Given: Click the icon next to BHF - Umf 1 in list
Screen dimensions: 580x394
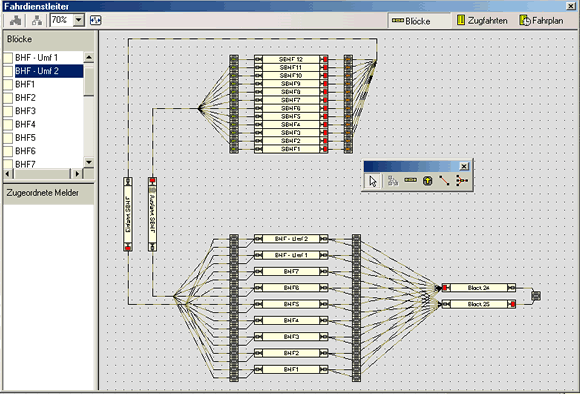Looking at the screenshot, I should (8, 58).
